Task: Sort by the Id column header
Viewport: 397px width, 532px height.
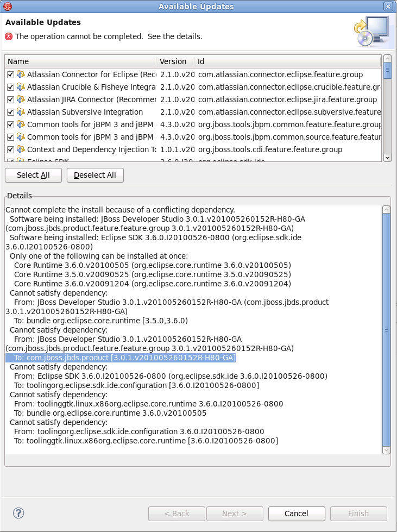Action: [287, 61]
